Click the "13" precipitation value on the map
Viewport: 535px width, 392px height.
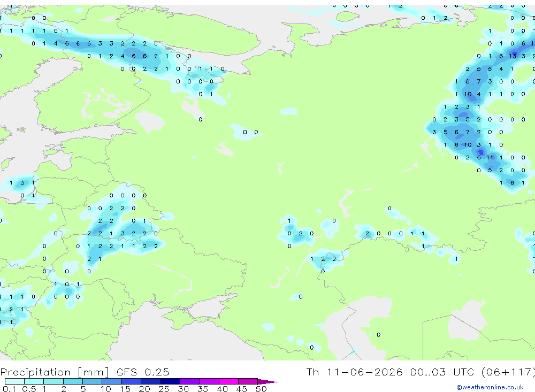coord(513,56)
